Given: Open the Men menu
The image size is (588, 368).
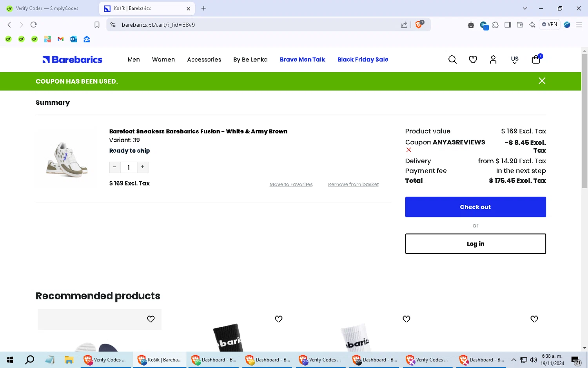Looking at the screenshot, I should click(x=134, y=60).
